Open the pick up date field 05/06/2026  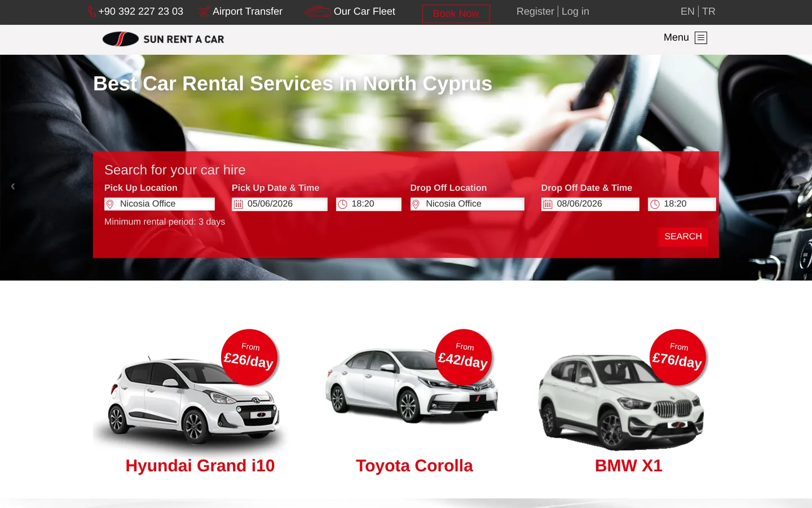click(x=280, y=204)
